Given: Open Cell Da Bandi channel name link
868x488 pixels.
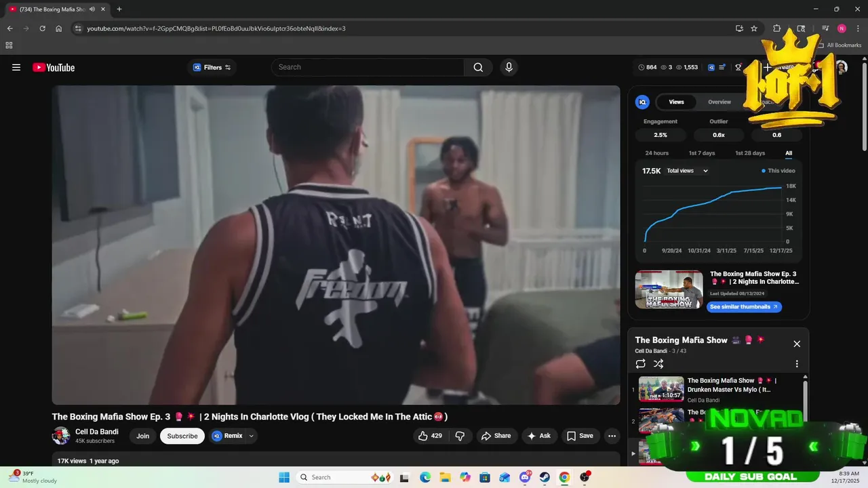Looking at the screenshot, I should [x=97, y=432].
